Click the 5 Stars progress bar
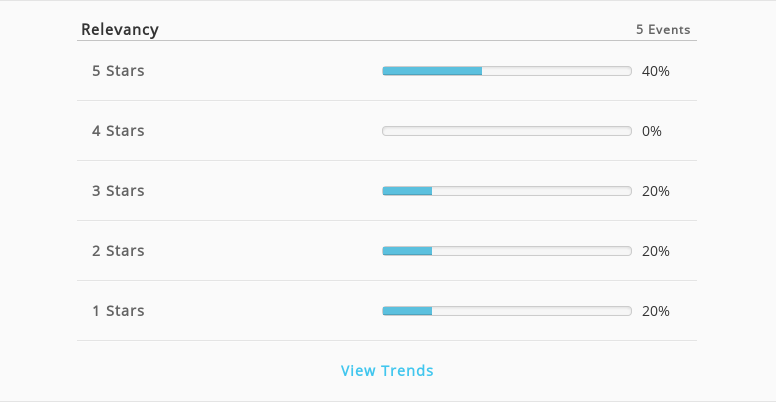776x402 pixels. [x=507, y=71]
